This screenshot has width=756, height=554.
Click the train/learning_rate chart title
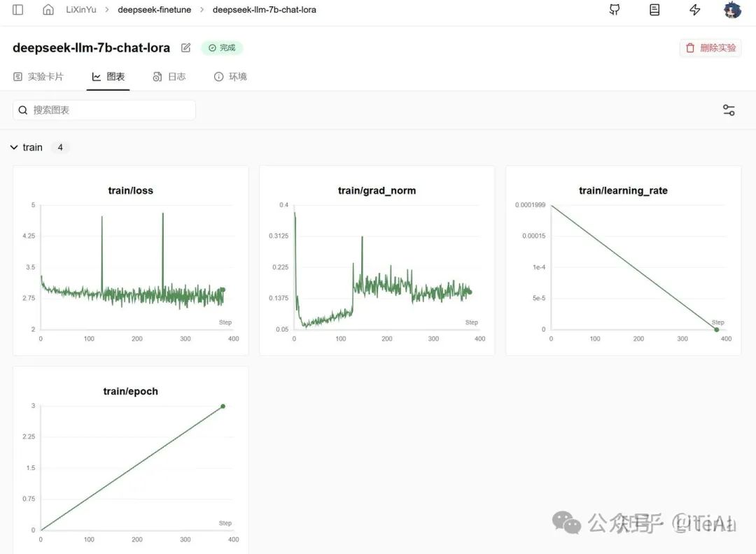624,191
